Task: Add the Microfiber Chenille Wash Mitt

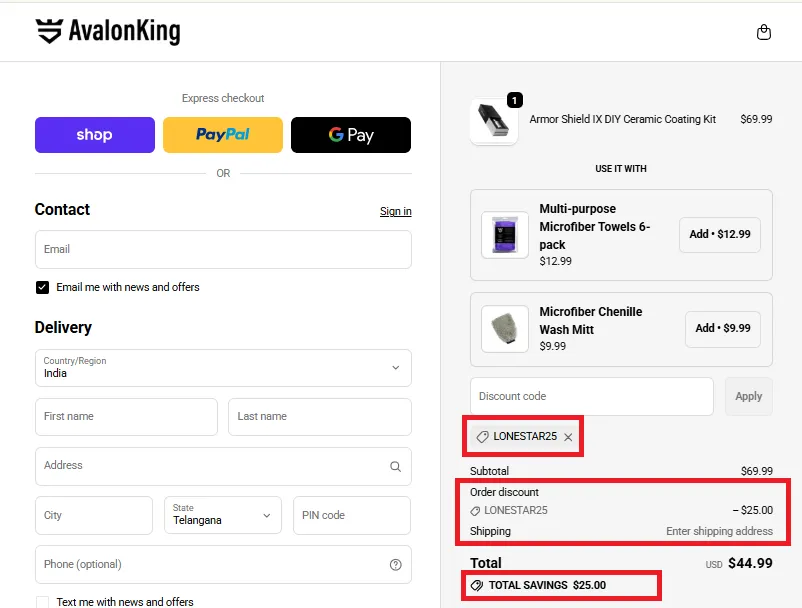Action: tap(722, 328)
